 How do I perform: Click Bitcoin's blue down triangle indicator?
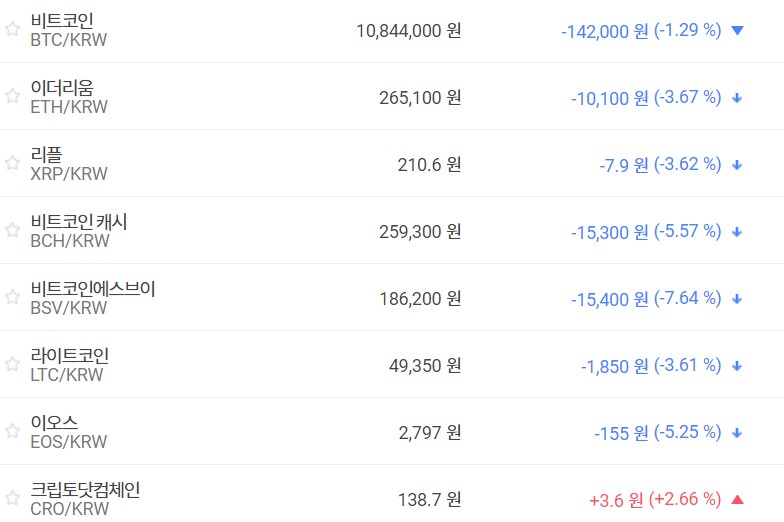(x=738, y=31)
